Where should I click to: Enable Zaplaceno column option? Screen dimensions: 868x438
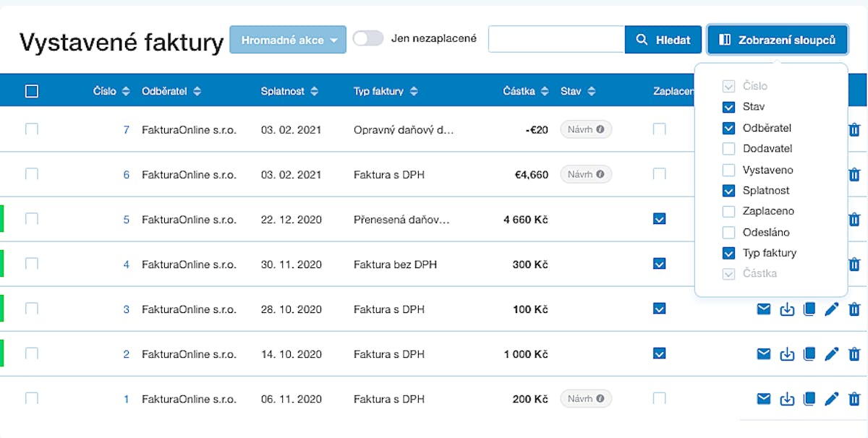pyautogui.click(x=729, y=212)
